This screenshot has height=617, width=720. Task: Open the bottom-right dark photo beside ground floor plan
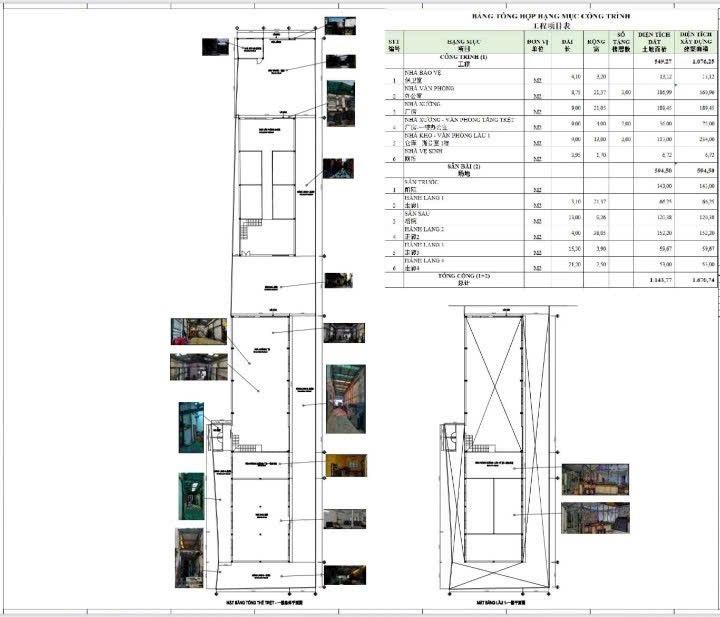pos(345,575)
